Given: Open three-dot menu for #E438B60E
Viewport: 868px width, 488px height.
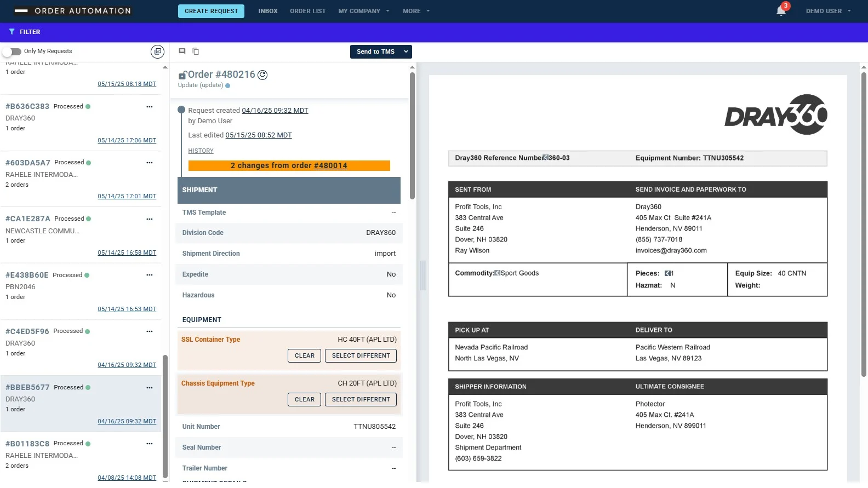Looking at the screenshot, I should point(149,275).
